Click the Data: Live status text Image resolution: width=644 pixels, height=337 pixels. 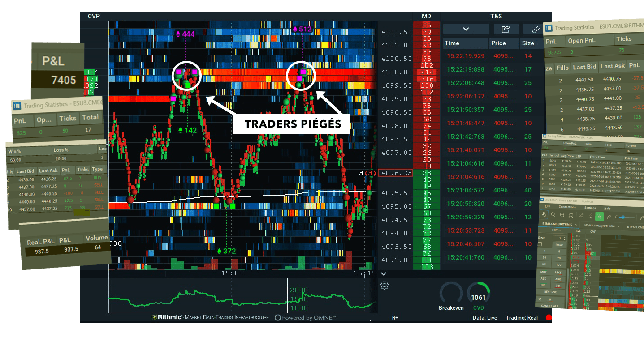pyautogui.click(x=484, y=318)
